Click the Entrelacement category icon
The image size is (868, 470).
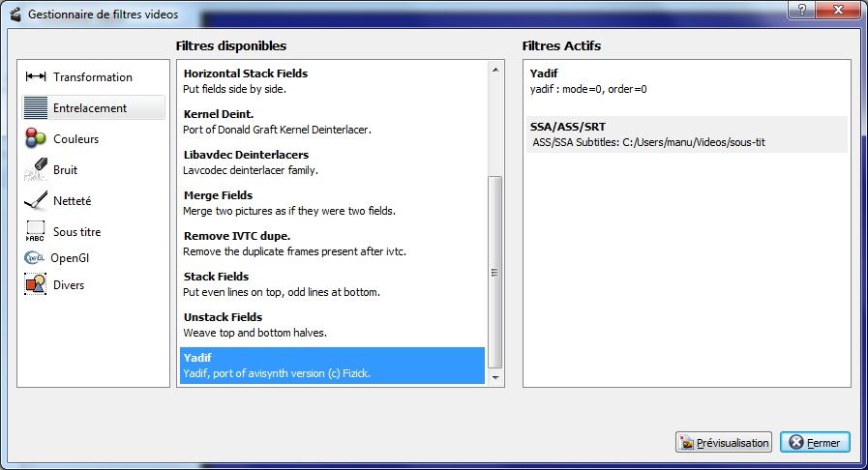click(x=36, y=108)
